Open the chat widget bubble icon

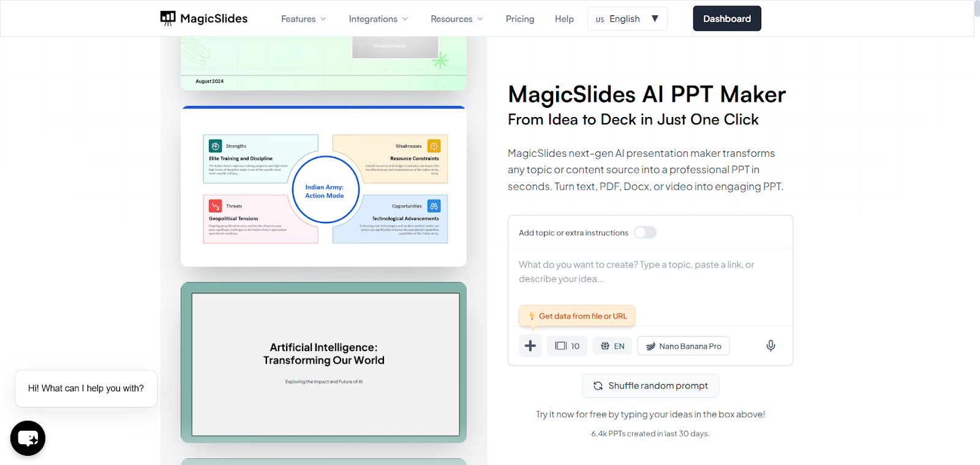28,438
